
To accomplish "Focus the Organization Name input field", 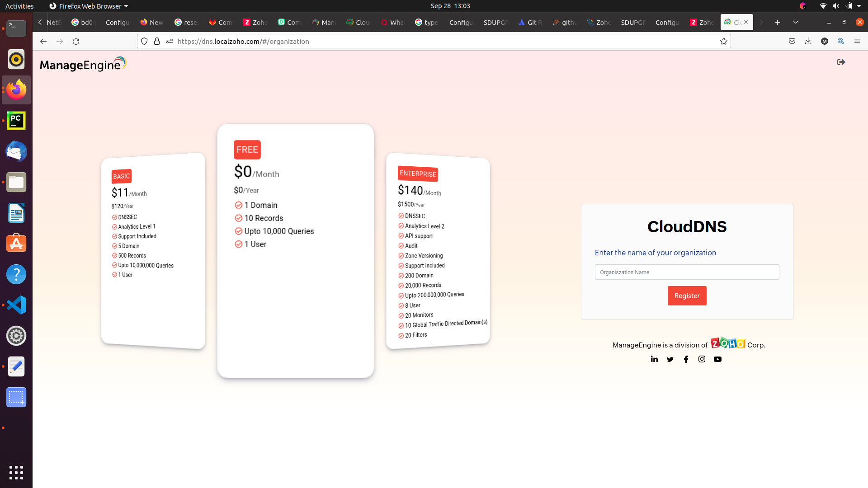I will click(687, 272).
